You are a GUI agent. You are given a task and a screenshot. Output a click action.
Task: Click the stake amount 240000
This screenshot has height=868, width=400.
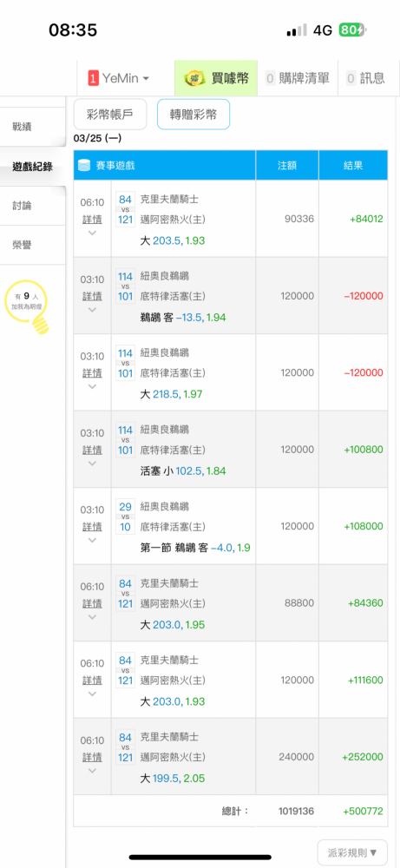click(x=297, y=758)
